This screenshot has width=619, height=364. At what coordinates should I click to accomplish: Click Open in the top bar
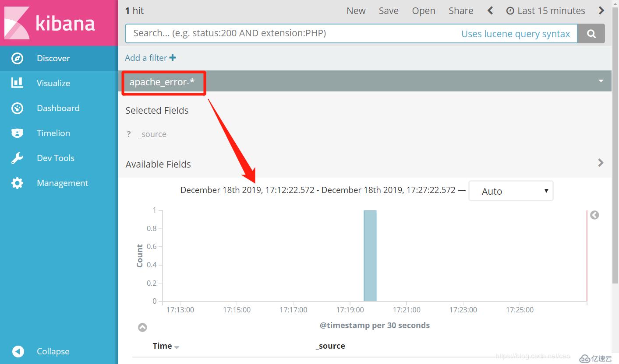click(x=424, y=11)
